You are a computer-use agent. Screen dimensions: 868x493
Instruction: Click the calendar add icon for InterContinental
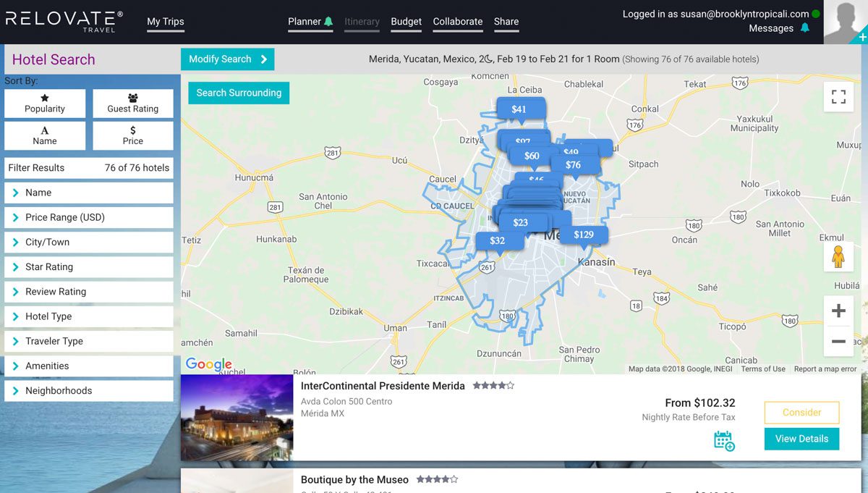724,441
